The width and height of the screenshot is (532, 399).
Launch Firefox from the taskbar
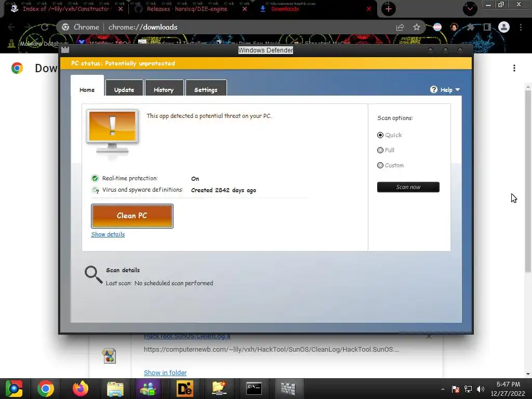[x=81, y=389]
